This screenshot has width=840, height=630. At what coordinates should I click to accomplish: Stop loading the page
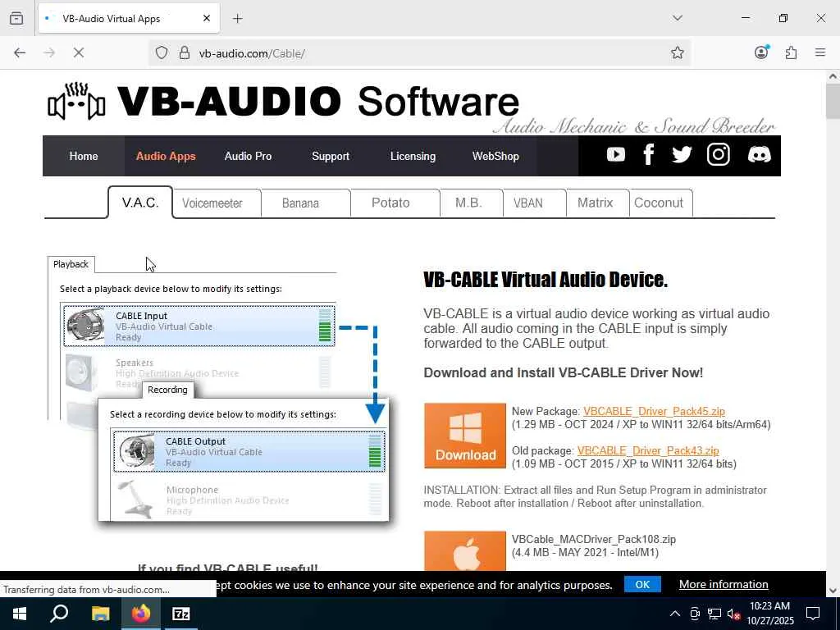click(x=79, y=52)
